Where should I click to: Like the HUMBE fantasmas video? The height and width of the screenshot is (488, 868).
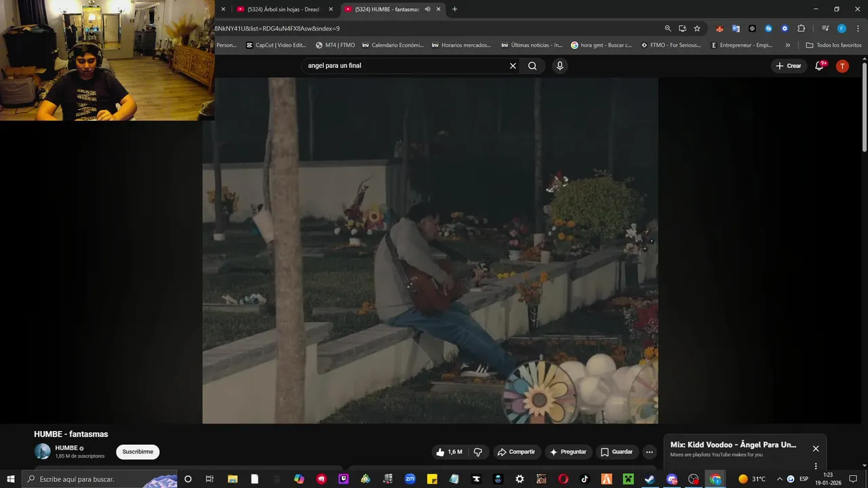tap(449, 452)
